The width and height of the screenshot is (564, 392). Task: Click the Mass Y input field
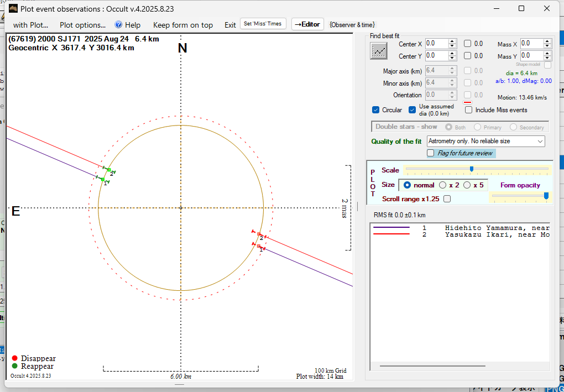point(532,55)
